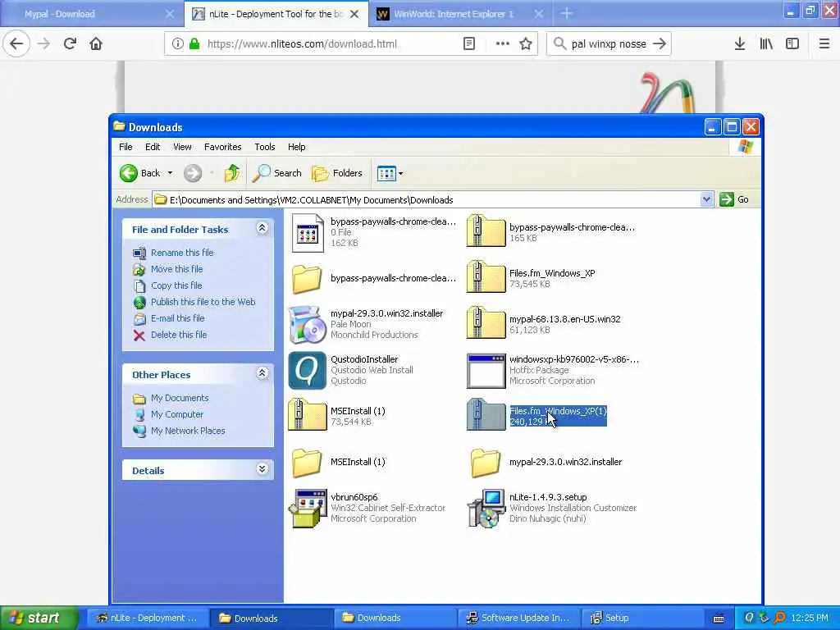
Task: Select the QustodioInstaller icon
Action: coord(308,370)
